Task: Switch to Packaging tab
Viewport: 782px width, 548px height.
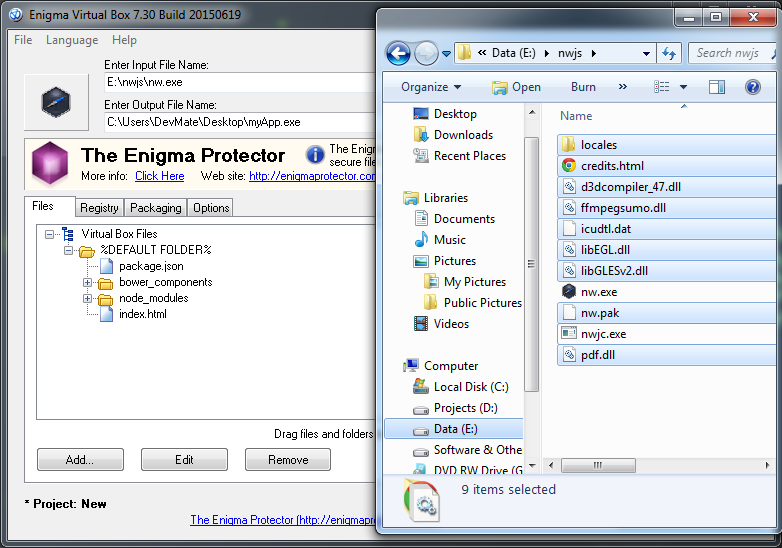Action: click(156, 207)
